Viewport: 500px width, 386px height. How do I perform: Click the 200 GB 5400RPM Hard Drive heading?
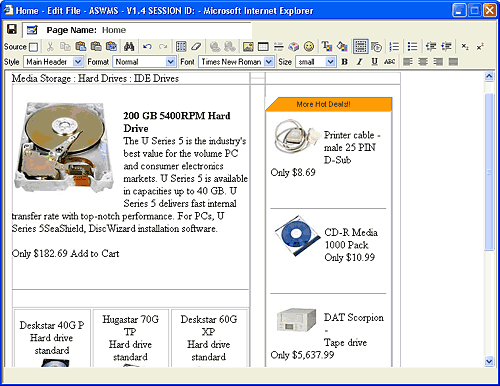(x=177, y=122)
